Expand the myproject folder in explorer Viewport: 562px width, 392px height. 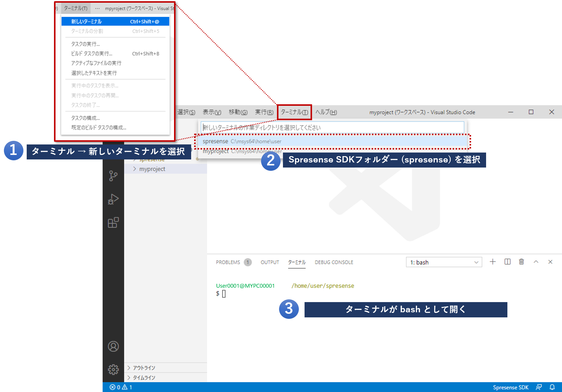(152, 169)
